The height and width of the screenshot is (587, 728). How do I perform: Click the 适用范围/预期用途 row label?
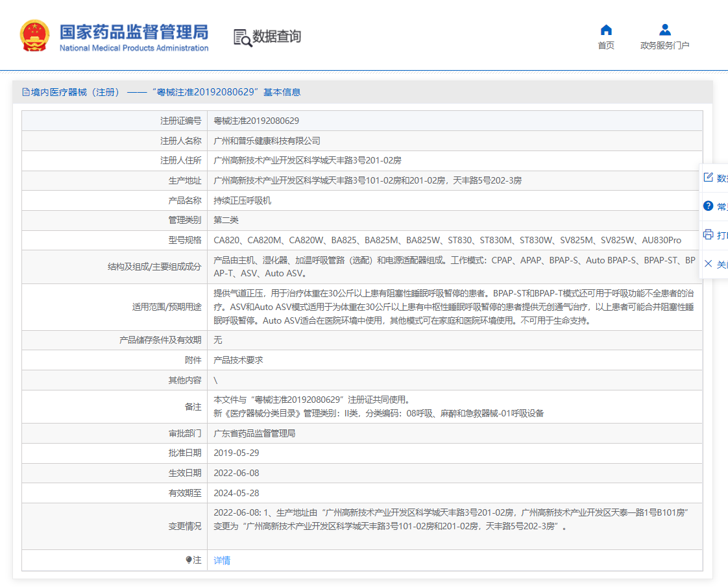[167, 307]
